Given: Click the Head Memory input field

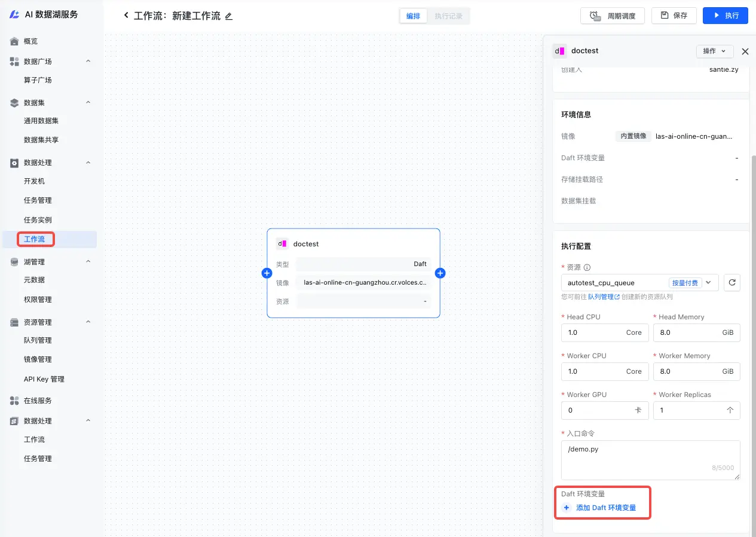Looking at the screenshot, I should (697, 332).
